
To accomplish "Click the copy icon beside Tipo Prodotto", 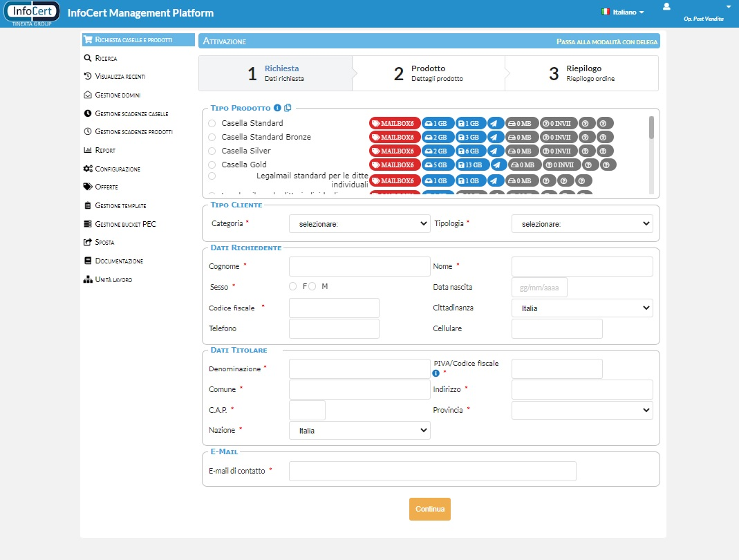I will pos(288,108).
